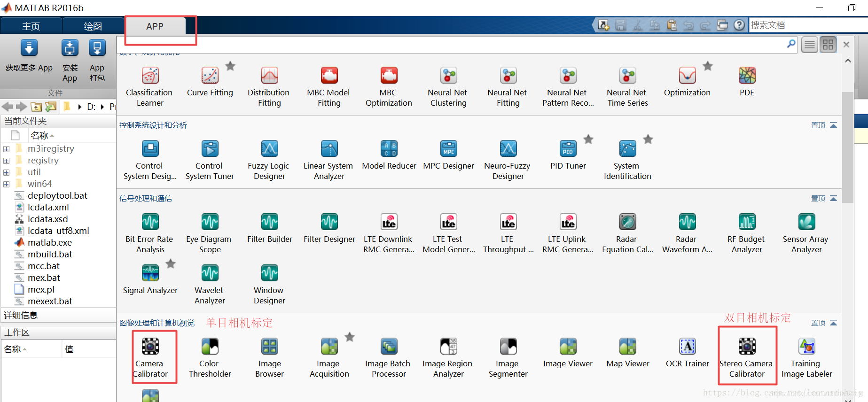Image resolution: width=868 pixels, height=402 pixels.
Task: Expand the D: path dropdown arrow
Action: (x=102, y=107)
